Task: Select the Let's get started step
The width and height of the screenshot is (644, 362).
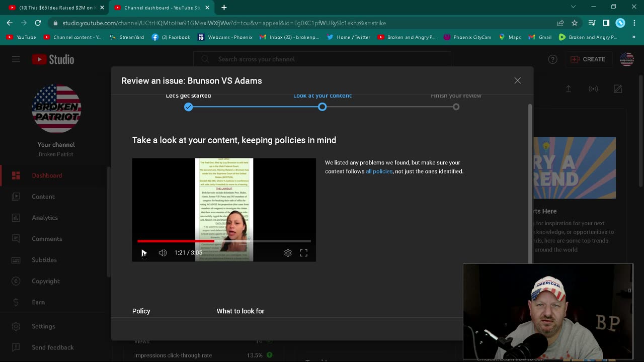Action: [x=188, y=107]
